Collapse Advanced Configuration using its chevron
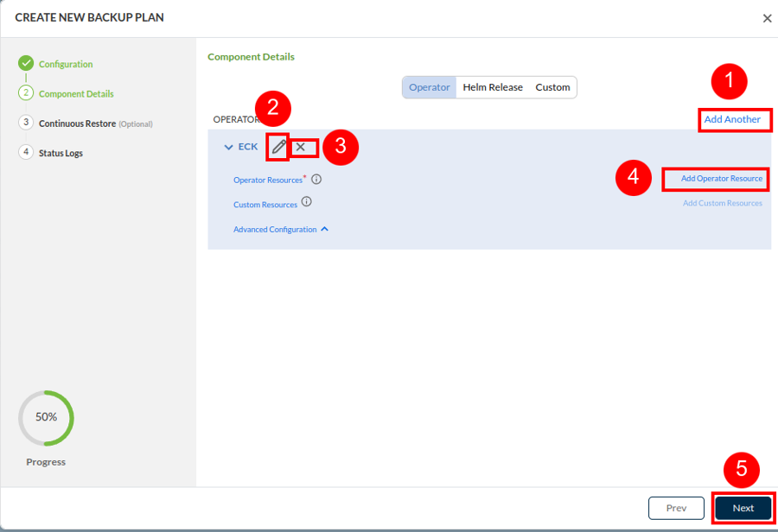The width and height of the screenshot is (778, 532). (324, 230)
